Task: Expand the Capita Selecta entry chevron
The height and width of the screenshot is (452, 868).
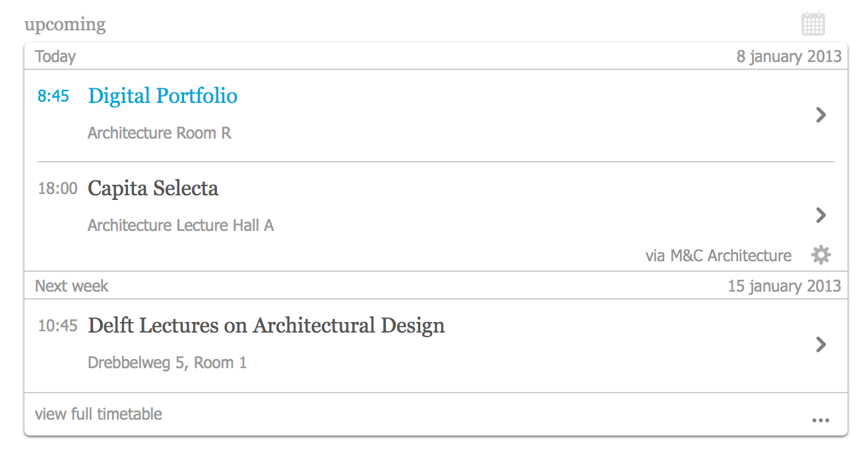Action: click(821, 215)
